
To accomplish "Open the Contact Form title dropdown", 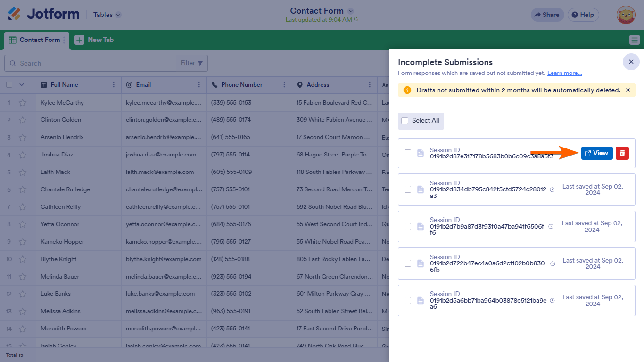I will pyautogui.click(x=350, y=11).
